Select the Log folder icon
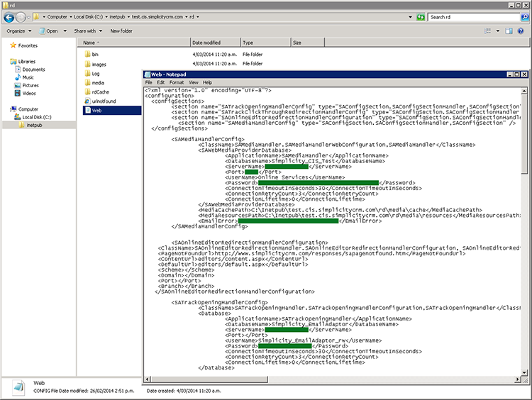The width and height of the screenshot is (532, 400). (87, 73)
